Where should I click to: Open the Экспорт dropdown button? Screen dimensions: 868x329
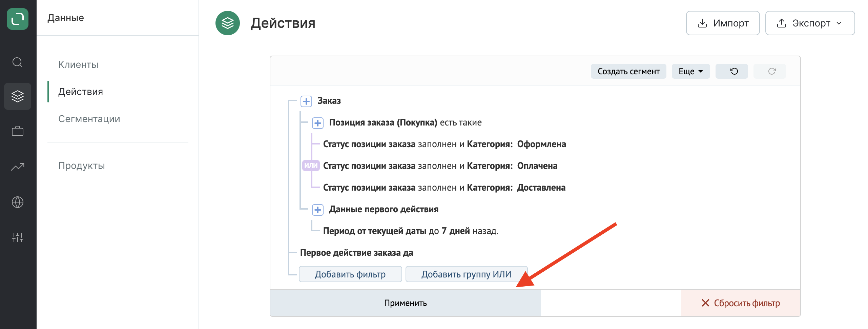point(810,23)
